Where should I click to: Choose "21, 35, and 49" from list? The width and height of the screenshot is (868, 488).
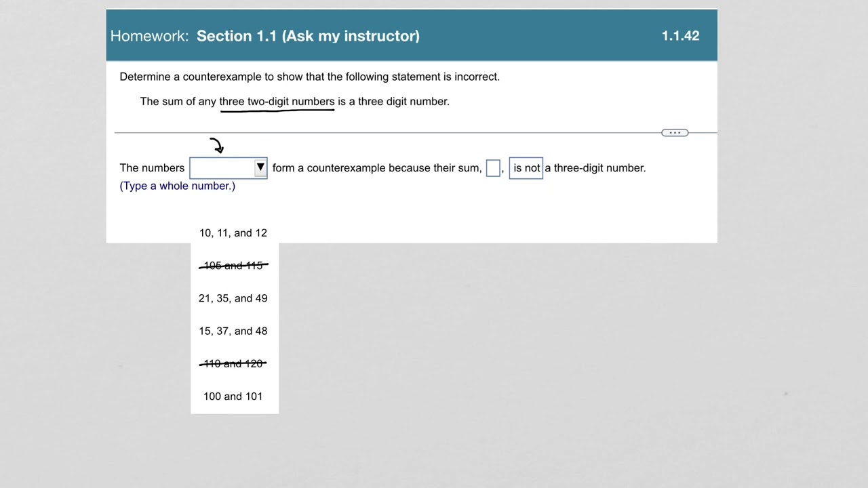click(x=233, y=298)
